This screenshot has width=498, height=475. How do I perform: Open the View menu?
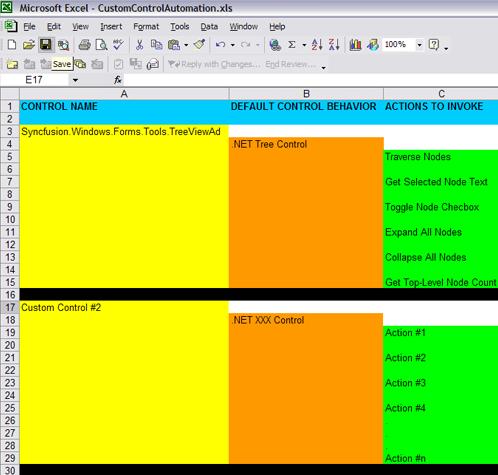[80, 26]
